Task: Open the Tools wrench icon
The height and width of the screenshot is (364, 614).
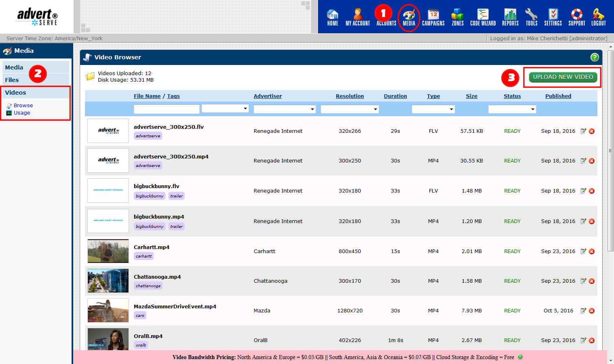Action: click(x=531, y=17)
